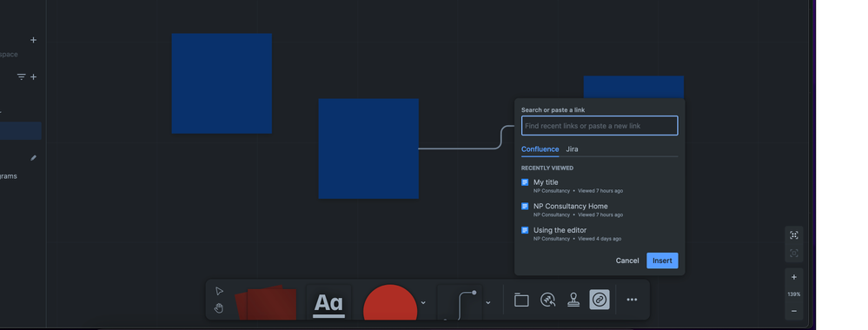Viewport: 868px width, 330px height.
Task: Zoom in with the plus button
Action: point(794,277)
